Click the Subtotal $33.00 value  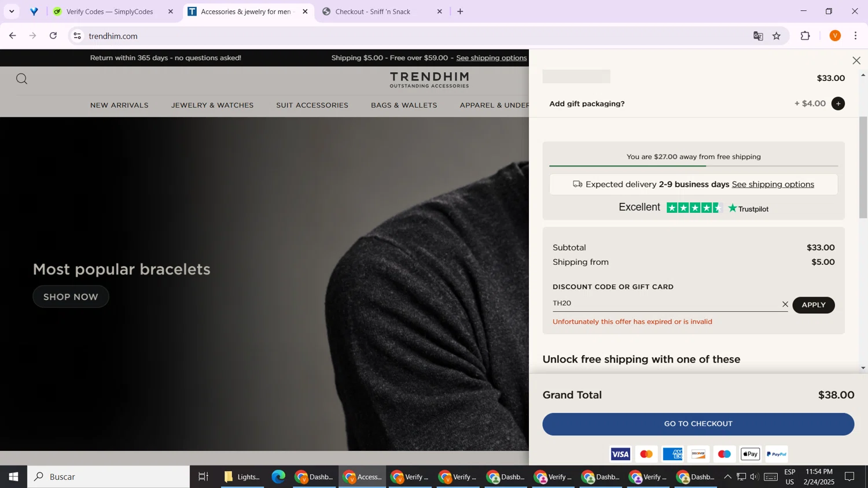821,248
